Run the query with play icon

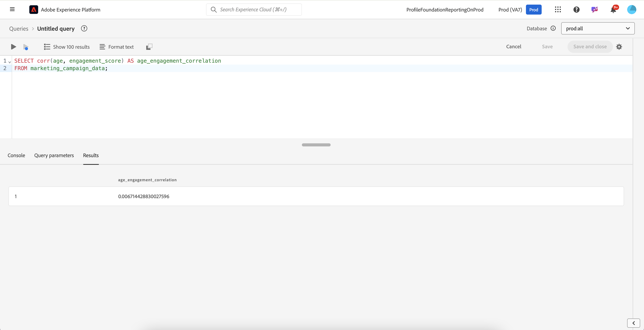tap(13, 47)
